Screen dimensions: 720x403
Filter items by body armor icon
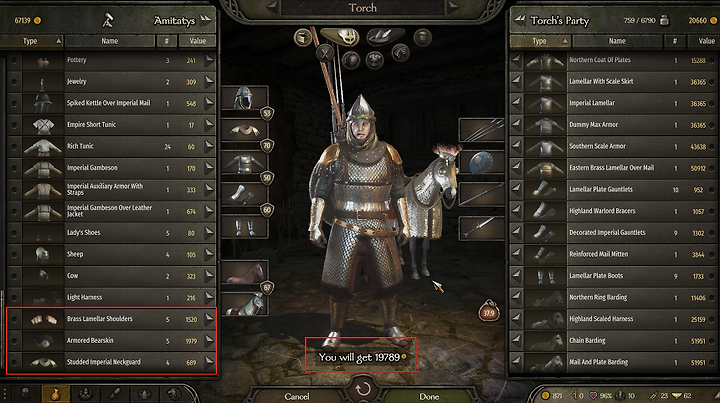click(375, 60)
